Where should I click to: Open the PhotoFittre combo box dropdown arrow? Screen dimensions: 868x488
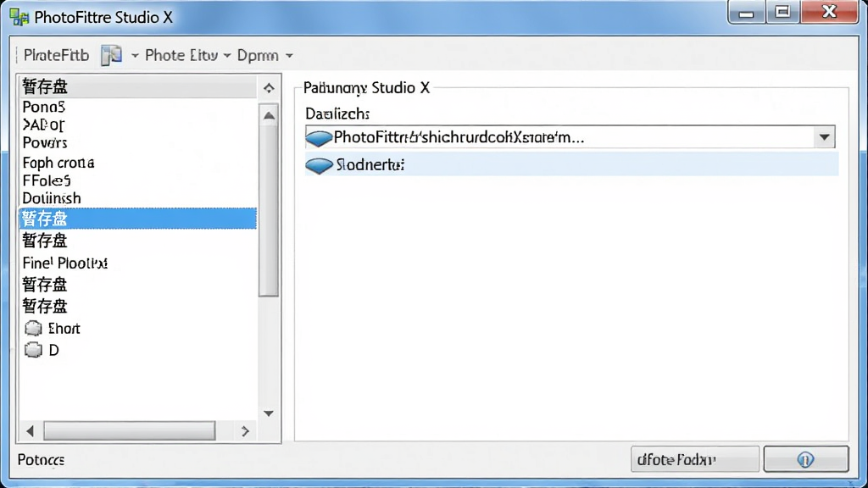[x=824, y=137]
